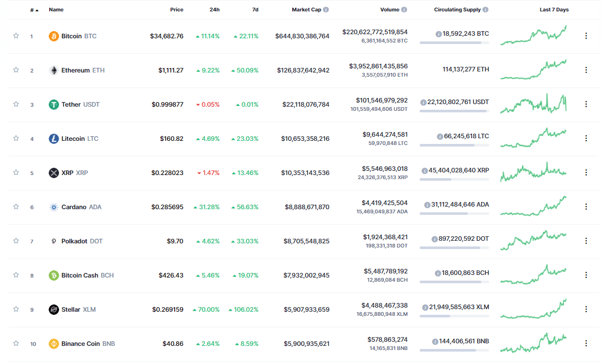
Task: Open the three-dot menu for Litecoin
Action: (586, 138)
